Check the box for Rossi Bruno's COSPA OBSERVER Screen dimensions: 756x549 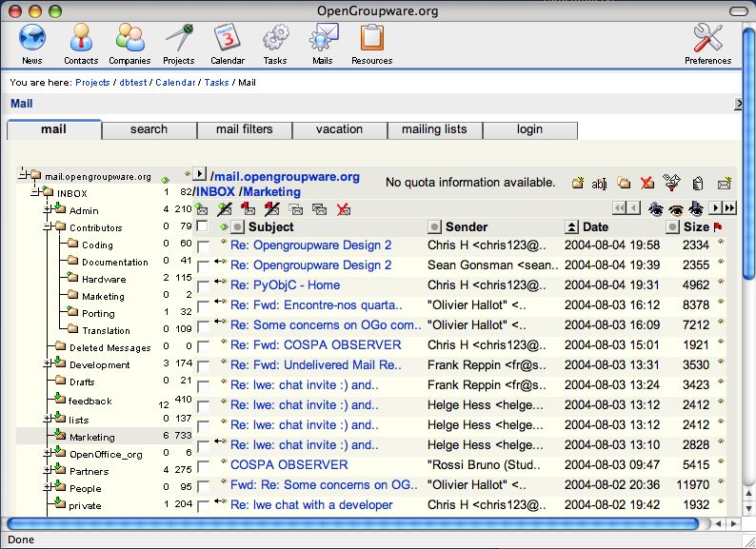(x=204, y=466)
